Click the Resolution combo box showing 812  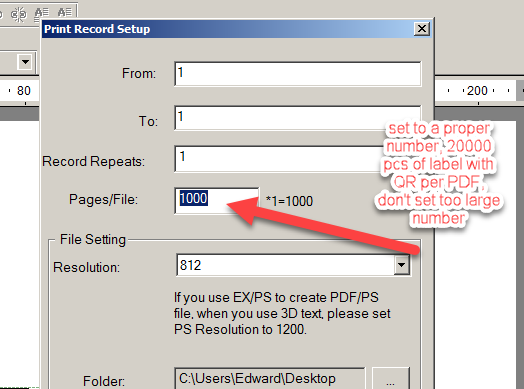click(x=293, y=265)
